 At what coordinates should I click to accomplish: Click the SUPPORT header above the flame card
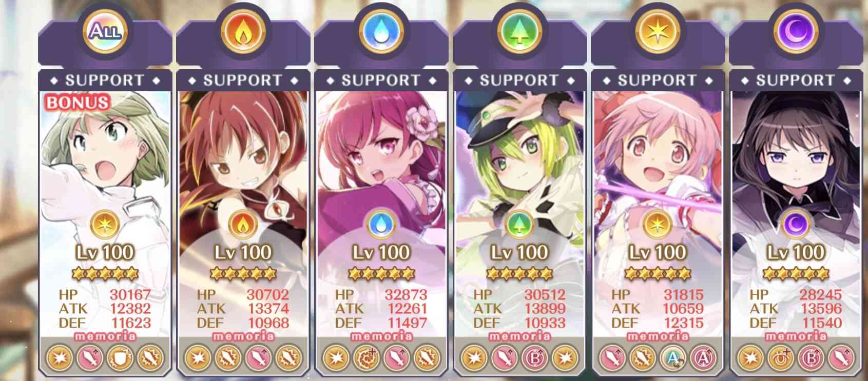243,81
